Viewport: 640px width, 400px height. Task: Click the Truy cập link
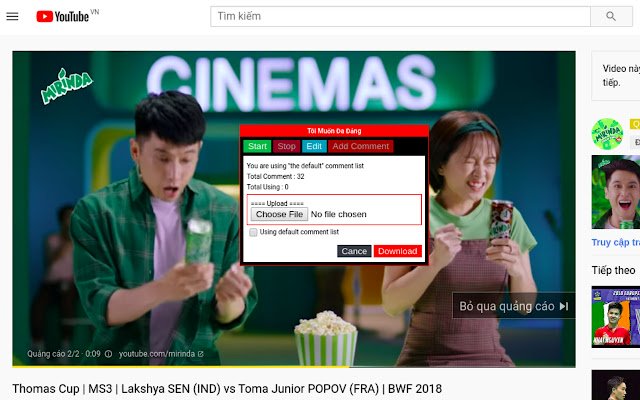[x=616, y=242]
